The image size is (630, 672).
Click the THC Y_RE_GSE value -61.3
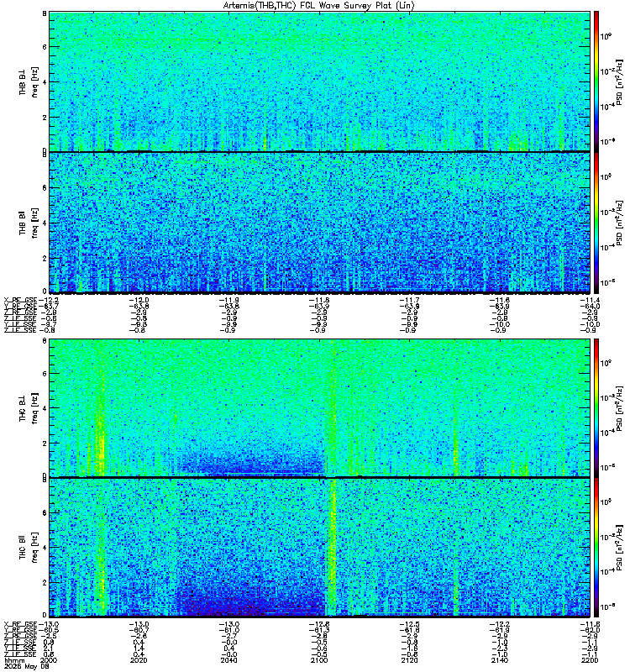click(x=319, y=630)
